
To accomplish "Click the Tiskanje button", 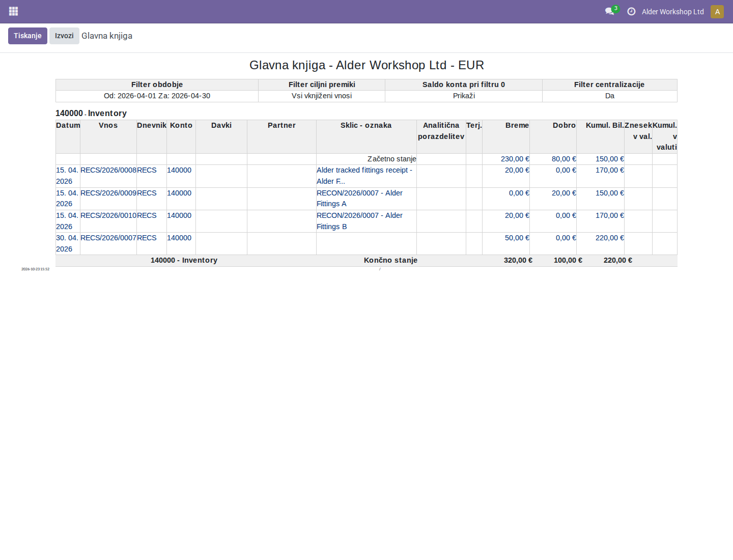I will click(x=27, y=36).
